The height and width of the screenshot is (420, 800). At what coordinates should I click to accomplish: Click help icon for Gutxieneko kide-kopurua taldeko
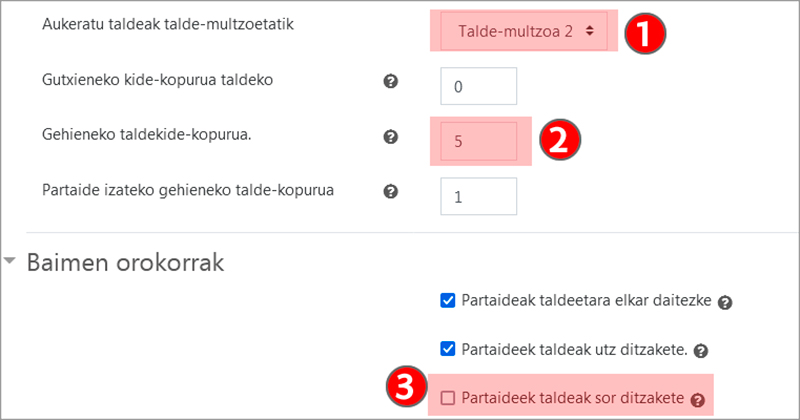coord(392,82)
